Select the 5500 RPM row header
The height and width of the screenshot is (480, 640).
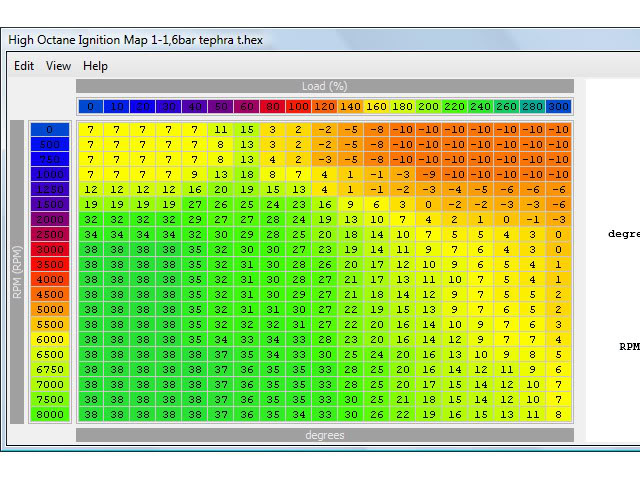tap(50, 324)
